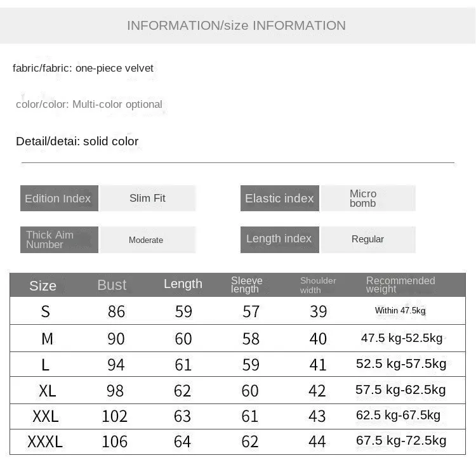This screenshot has width=476, height=465.
Task: Click the 'Thick Aim Number' label box
Action: pyautogui.click(x=58, y=239)
